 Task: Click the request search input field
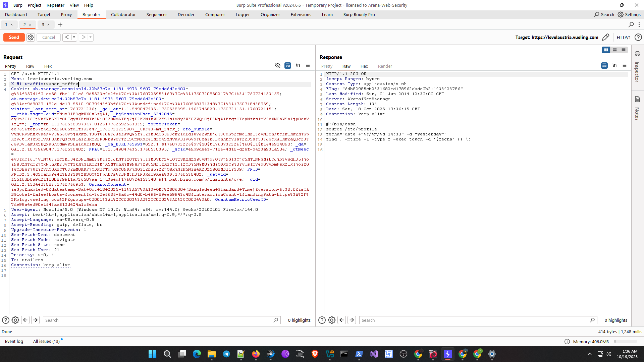158,320
